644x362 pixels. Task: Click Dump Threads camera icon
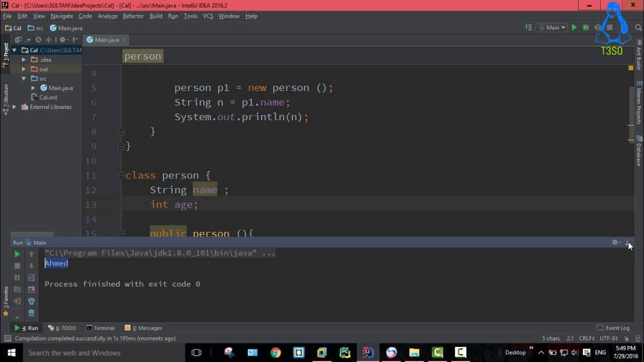(x=17, y=290)
